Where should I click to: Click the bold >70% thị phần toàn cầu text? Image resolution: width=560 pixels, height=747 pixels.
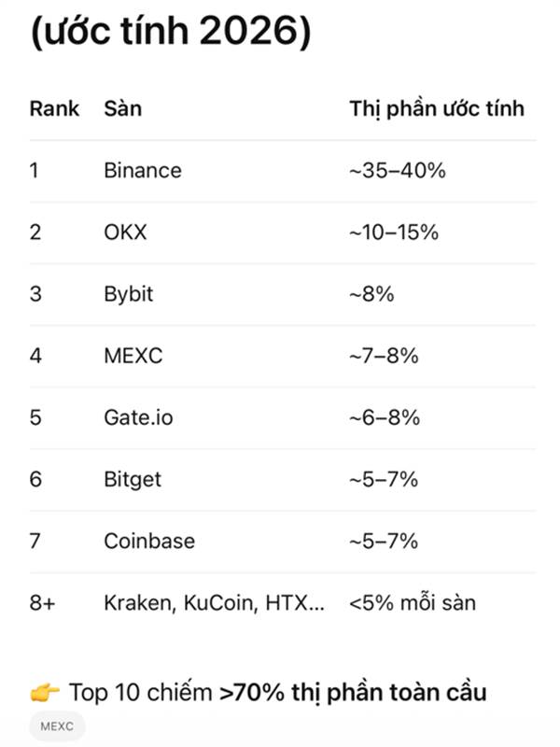point(353,693)
